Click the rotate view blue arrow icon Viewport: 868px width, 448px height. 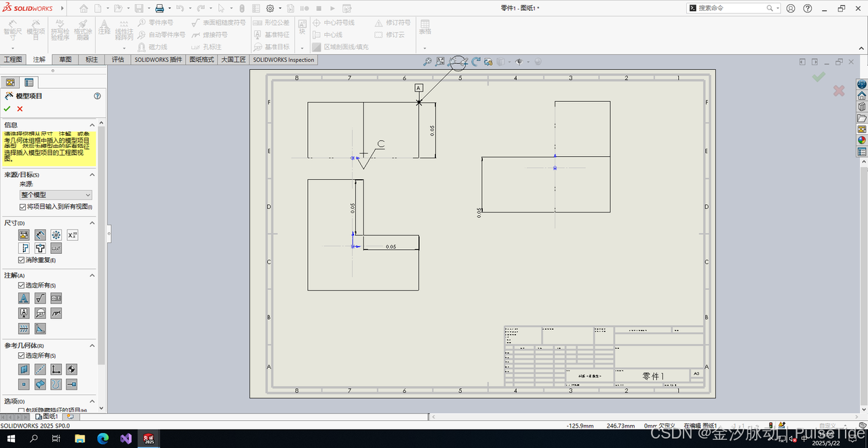click(x=475, y=61)
